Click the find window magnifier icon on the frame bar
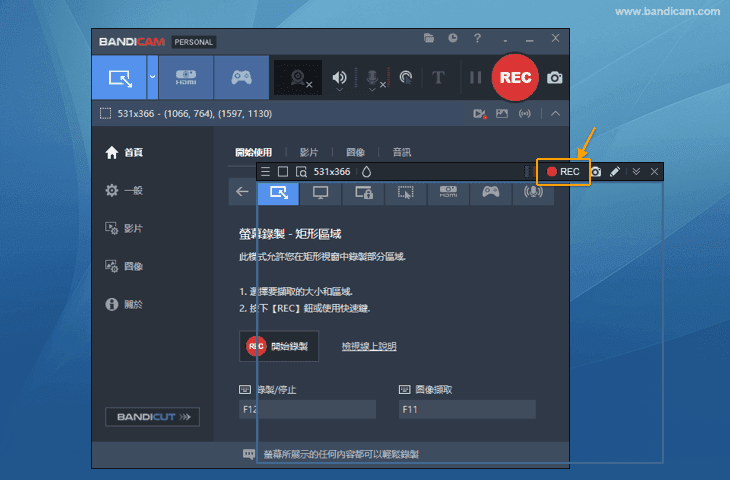The width and height of the screenshot is (730, 480). pos(301,172)
